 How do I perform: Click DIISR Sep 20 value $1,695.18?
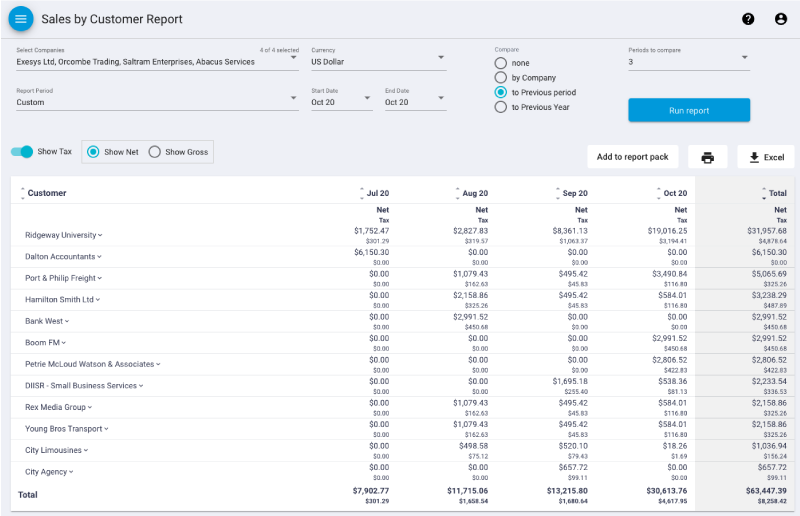[570, 381]
